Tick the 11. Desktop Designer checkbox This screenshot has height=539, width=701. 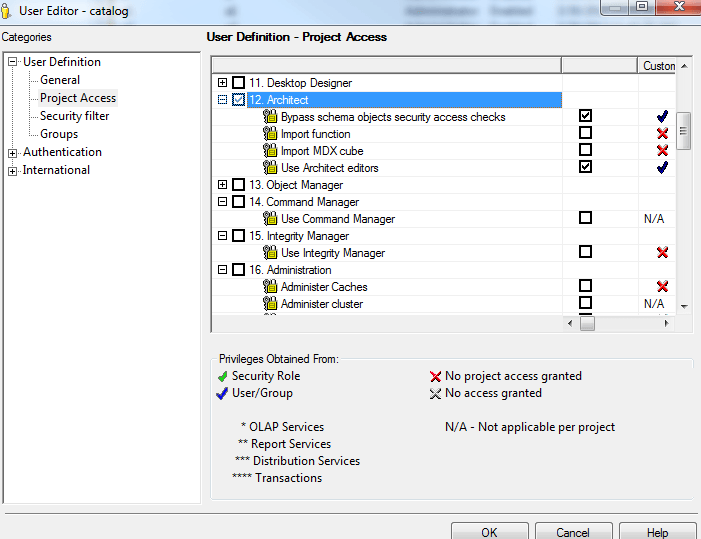[x=239, y=83]
